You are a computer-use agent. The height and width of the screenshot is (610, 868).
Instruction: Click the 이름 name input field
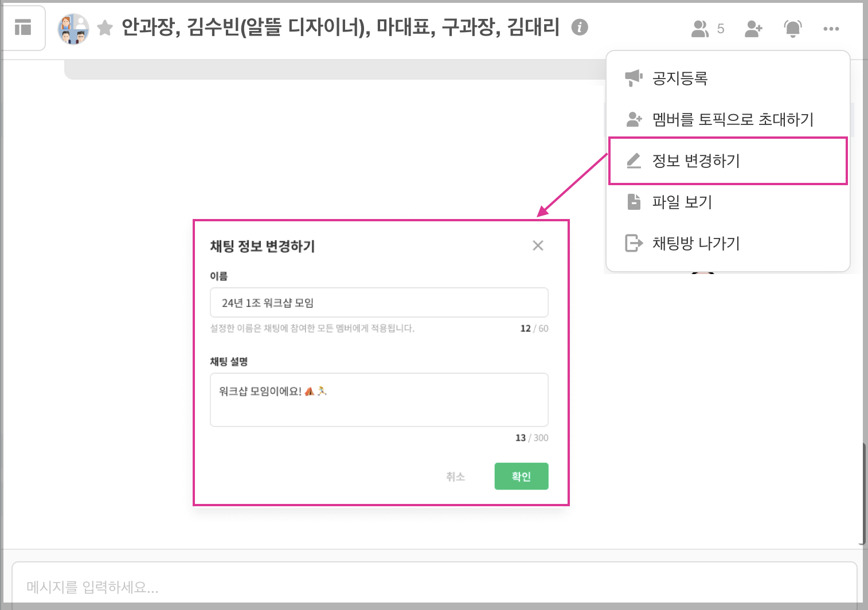click(x=379, y=303)
